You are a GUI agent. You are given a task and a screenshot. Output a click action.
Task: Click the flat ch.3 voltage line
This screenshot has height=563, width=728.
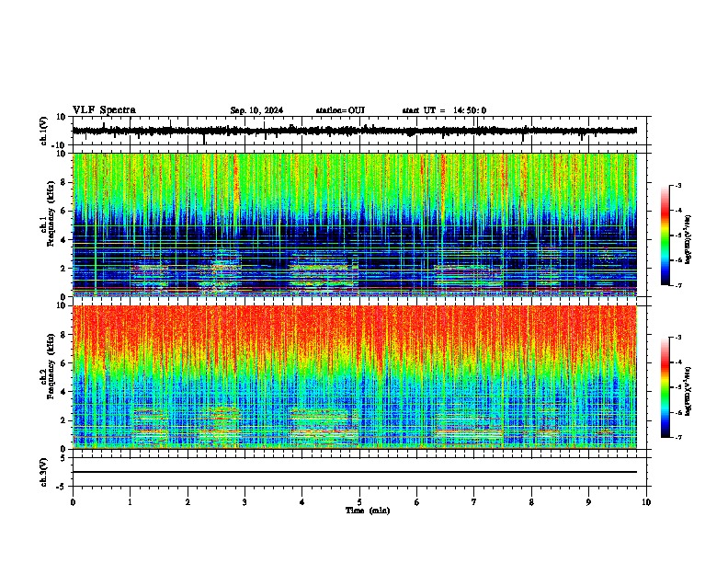[x=355, y=472]
